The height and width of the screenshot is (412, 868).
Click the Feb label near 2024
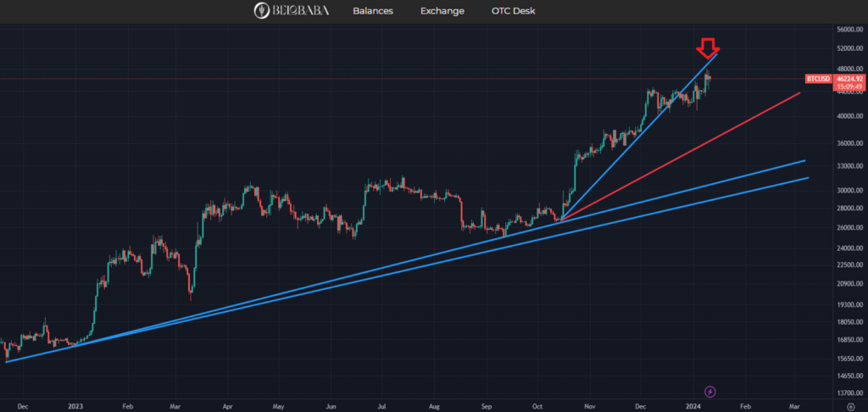coord(745,407)
